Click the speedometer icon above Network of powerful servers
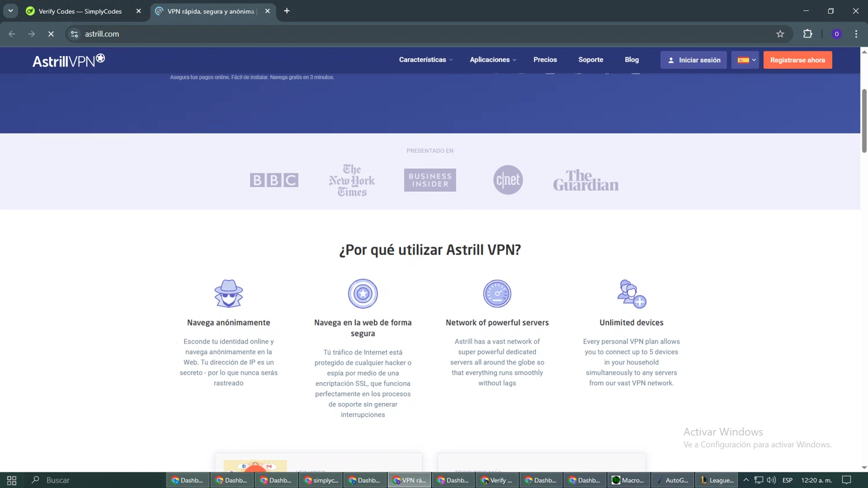This screenshot has height=488, width=868. coord(497,294)
